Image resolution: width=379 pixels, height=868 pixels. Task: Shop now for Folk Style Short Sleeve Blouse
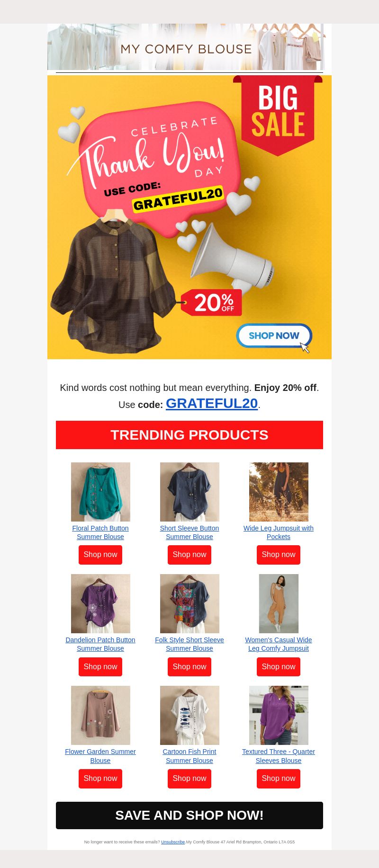(x=189, y=667)
